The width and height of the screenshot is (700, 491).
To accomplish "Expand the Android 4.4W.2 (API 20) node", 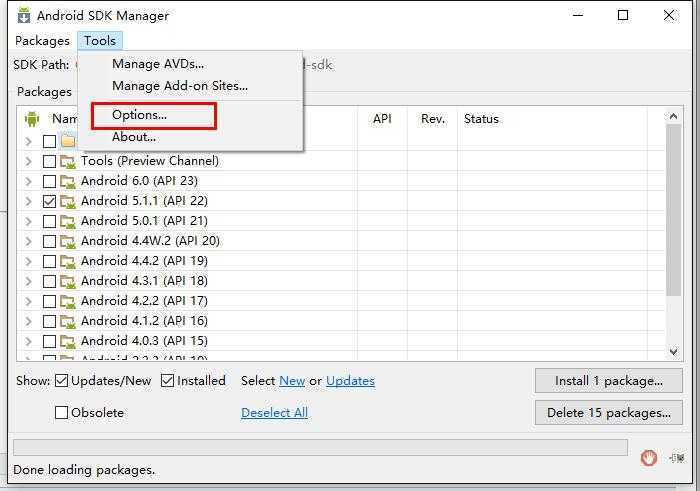I will 28,241.
